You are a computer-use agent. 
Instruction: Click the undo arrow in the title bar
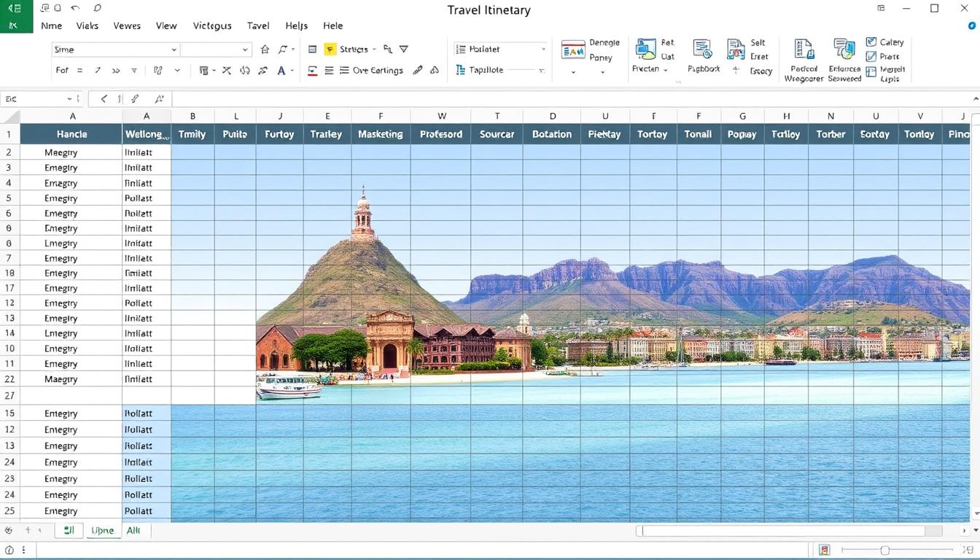(x=76, y=8)
